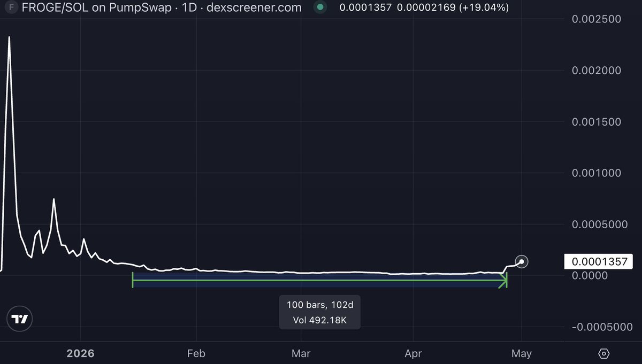The height and width of the screenshot is (364, 642).
Task: Click the Apr label on time axis
Action: pyautogui.click(x=414, y=354)
